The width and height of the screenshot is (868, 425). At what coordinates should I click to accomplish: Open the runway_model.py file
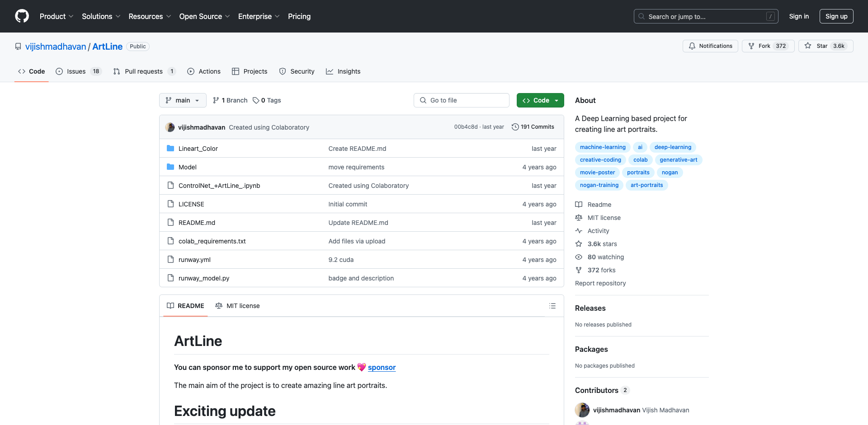pos(204,278)
